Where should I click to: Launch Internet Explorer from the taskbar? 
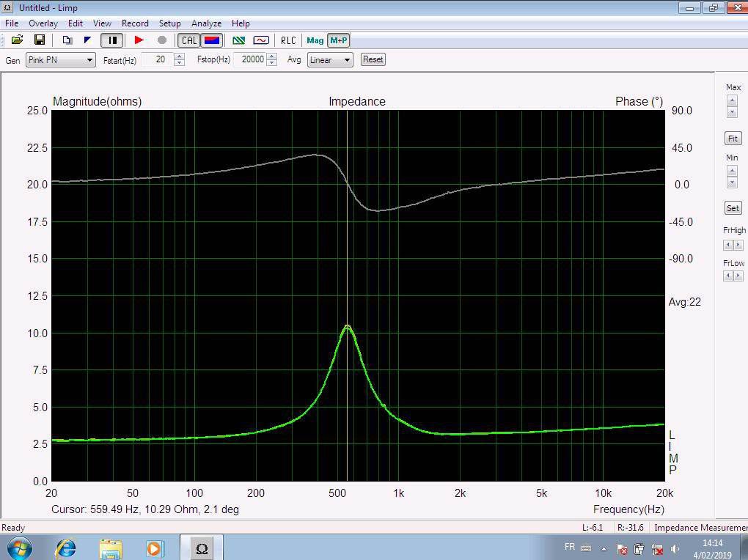click(x=66, y=548)
